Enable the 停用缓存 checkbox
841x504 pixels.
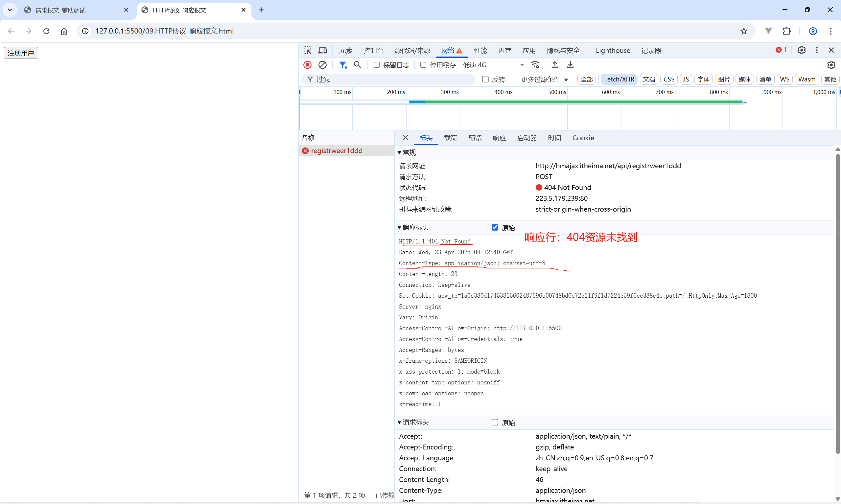(423, 65)
